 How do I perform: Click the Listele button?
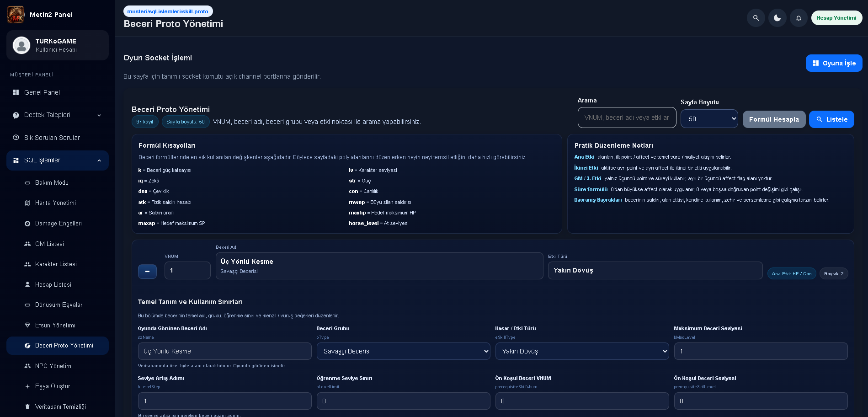click(x=831, y=119)
